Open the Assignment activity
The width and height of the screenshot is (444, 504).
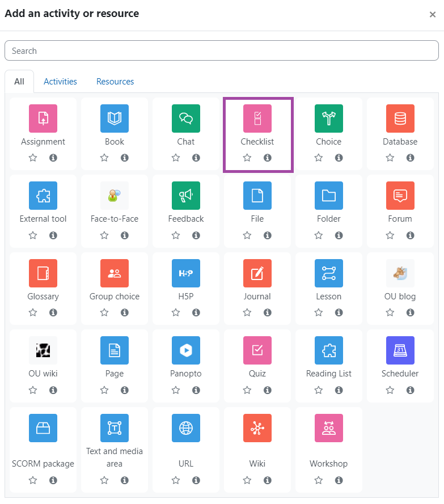43,118
